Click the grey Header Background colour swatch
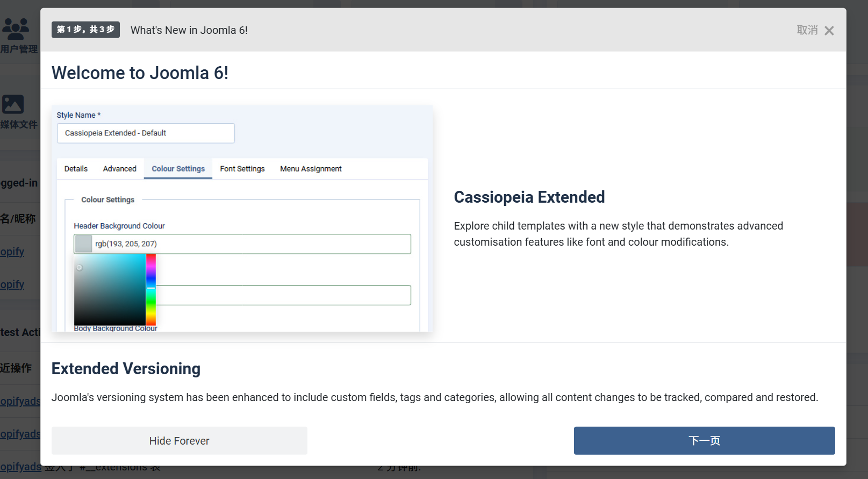This screenshot has width=868, height=479. (83, 244)
